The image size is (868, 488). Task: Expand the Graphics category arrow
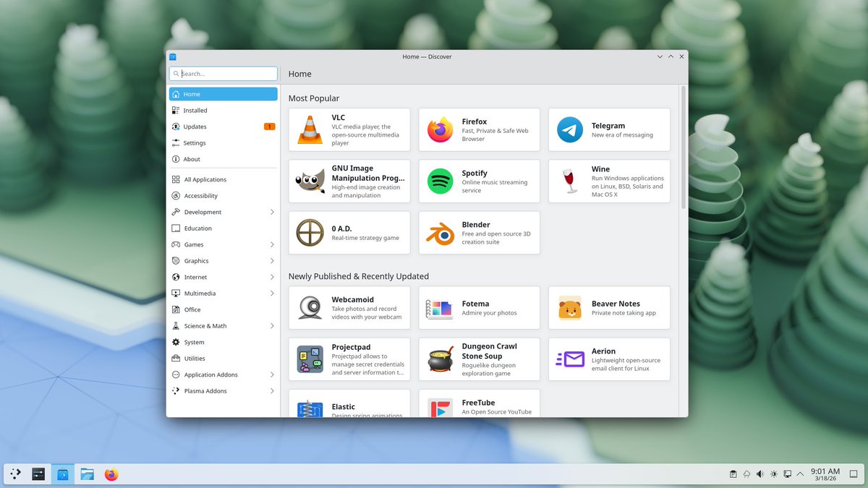[272, 261]
